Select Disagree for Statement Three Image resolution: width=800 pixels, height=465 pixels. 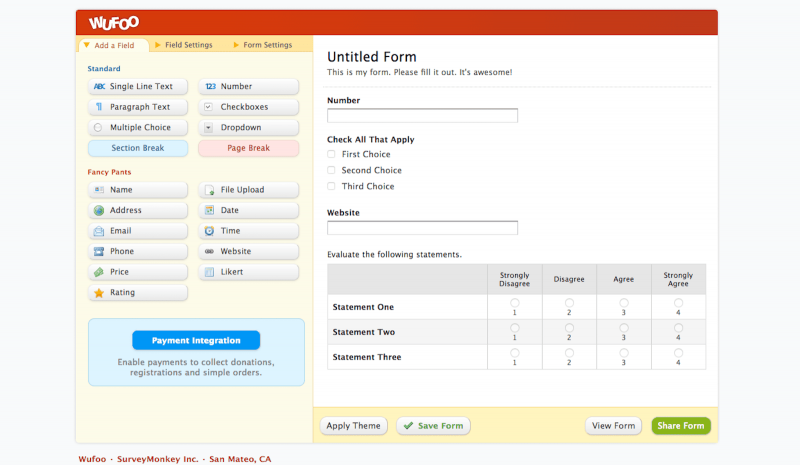[x=569, y=353]
